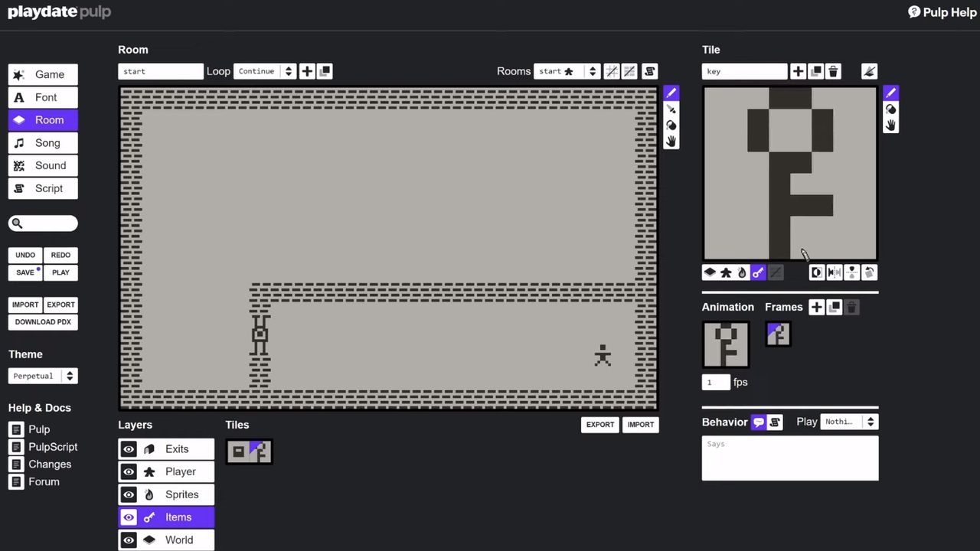This screenshot has width=980, height=551.
Task: Open the Rooms start dropdown
Action: 567,71
